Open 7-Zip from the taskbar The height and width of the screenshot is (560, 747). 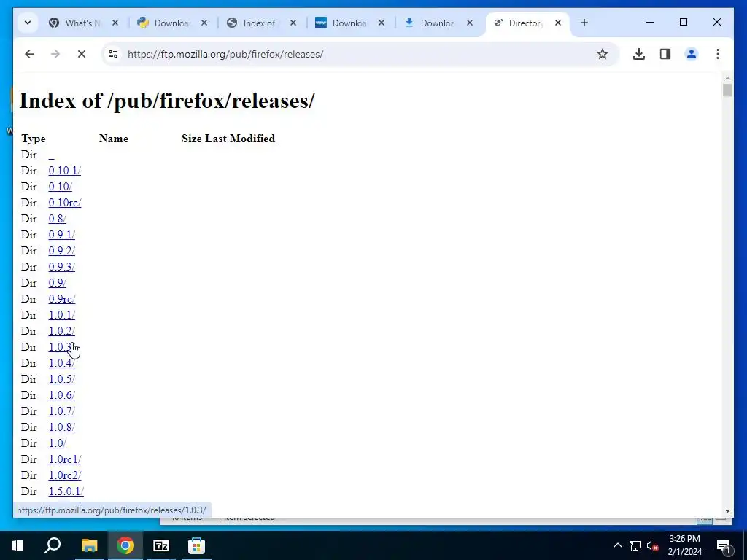(161, 545)
